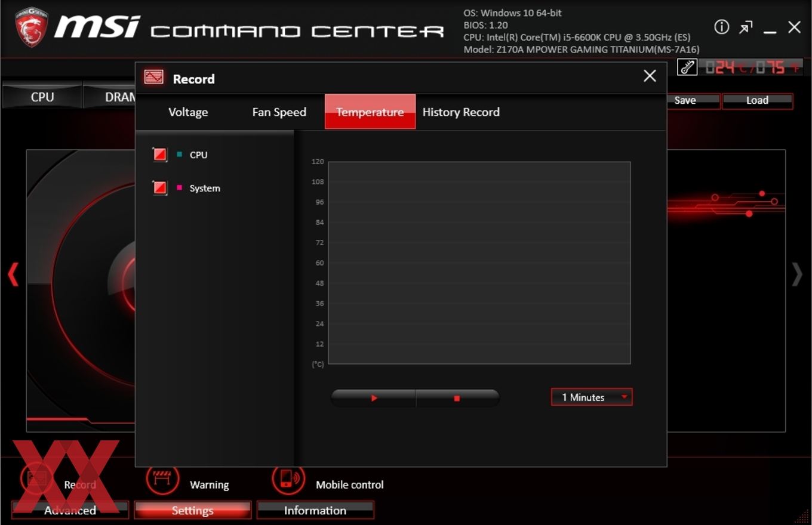Open the DRAM section tab
812x525 pixels.
pyautogui.click(x=109, y=97)
